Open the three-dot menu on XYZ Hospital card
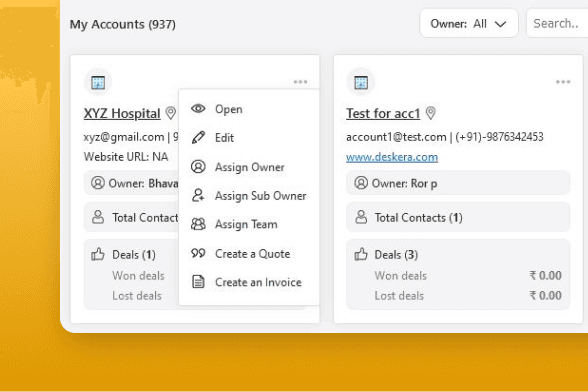588x392 pixels. 300,82
